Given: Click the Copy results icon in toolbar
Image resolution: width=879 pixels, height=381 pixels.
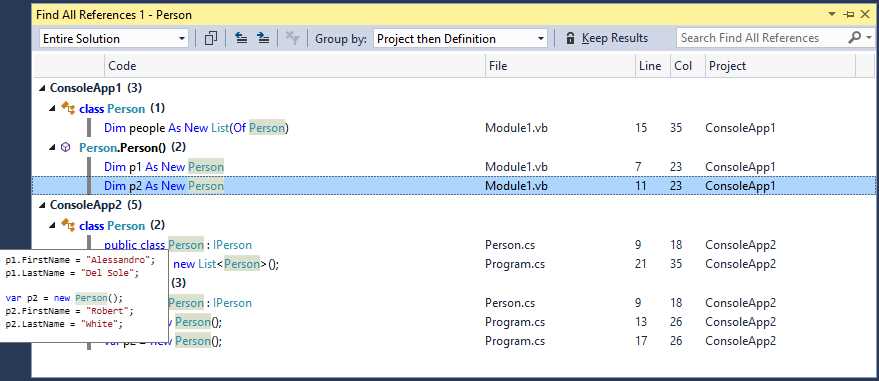Looking at the screenshot, I should tap(211, 38).
